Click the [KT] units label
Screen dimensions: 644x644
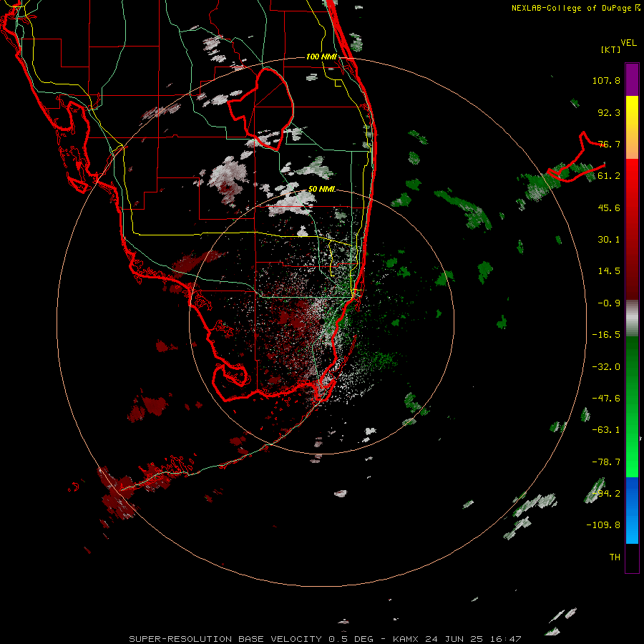611,49
